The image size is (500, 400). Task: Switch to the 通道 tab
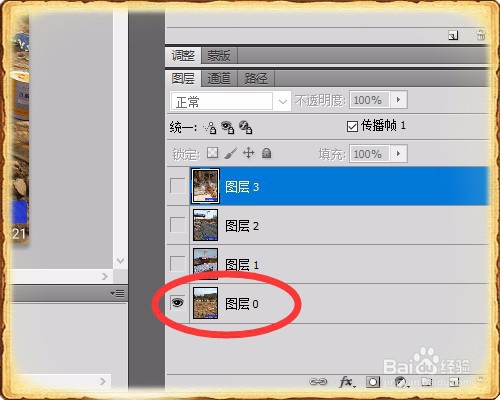tap(219, 79)
